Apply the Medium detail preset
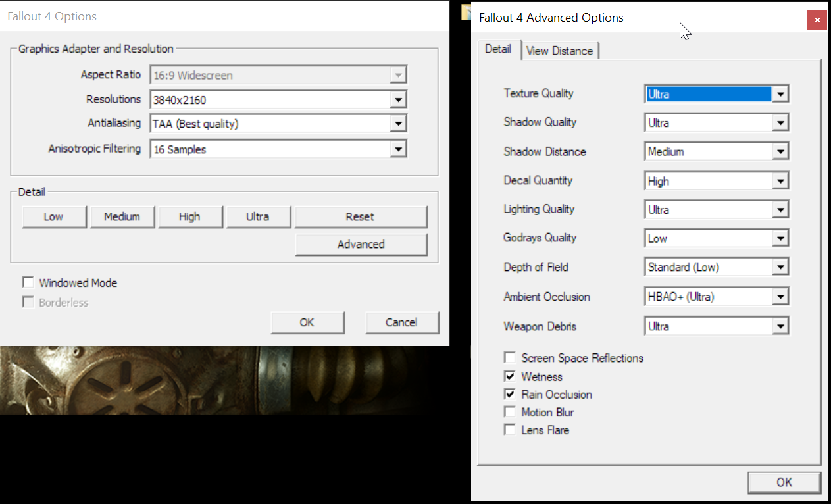The image size is (831, 504). pos(122,216)
